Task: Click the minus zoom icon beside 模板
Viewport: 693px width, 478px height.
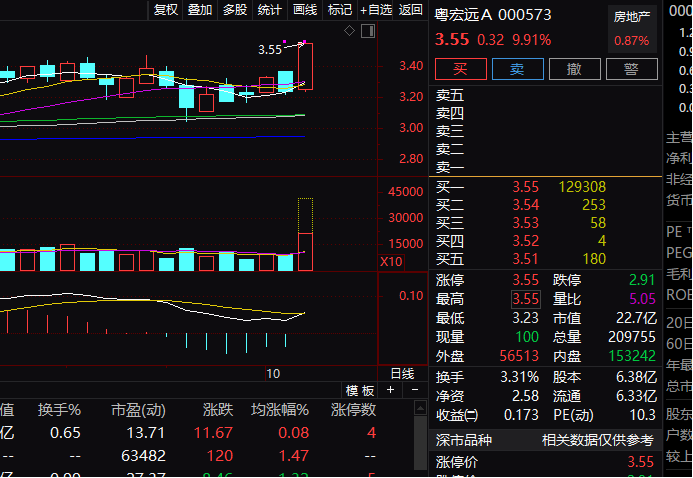Action: point(417,391)
